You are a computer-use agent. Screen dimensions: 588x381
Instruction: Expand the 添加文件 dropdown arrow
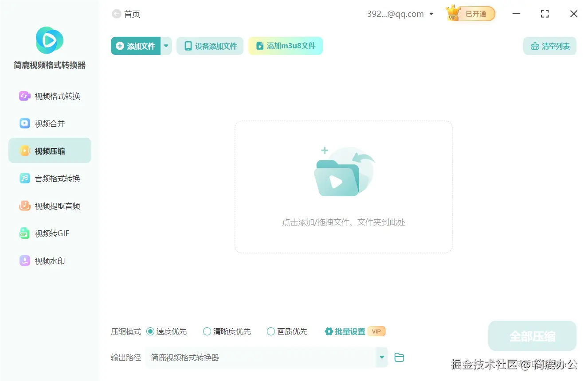pos(166,46)
